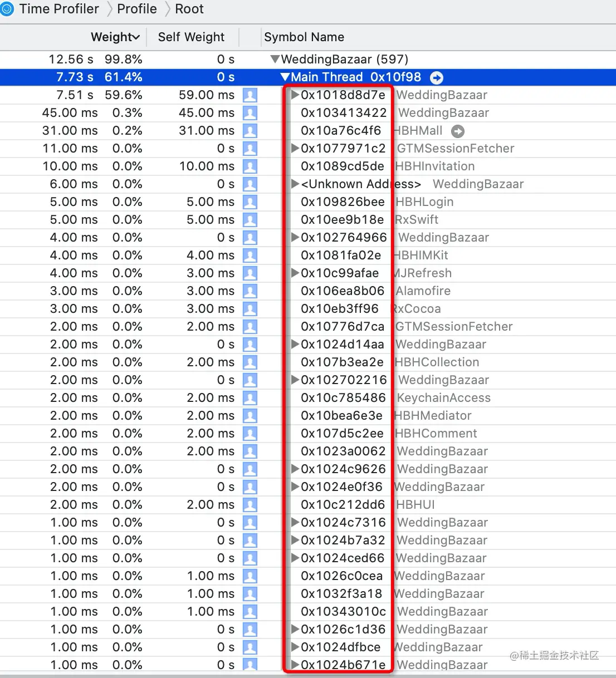616x678 pixels.
Task: Expand the 0x1024e0f36 frame
Action: click(x=295, y=487)
